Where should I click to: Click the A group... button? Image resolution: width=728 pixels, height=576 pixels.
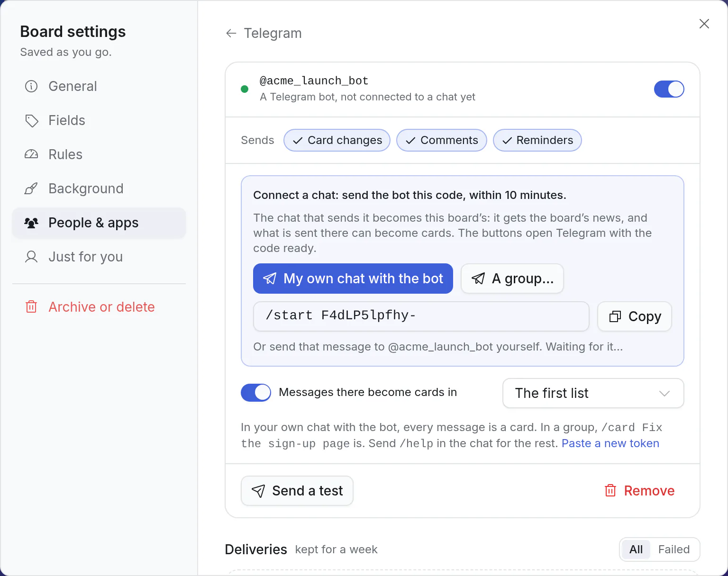pyautogui.click(x=512, y=279)
